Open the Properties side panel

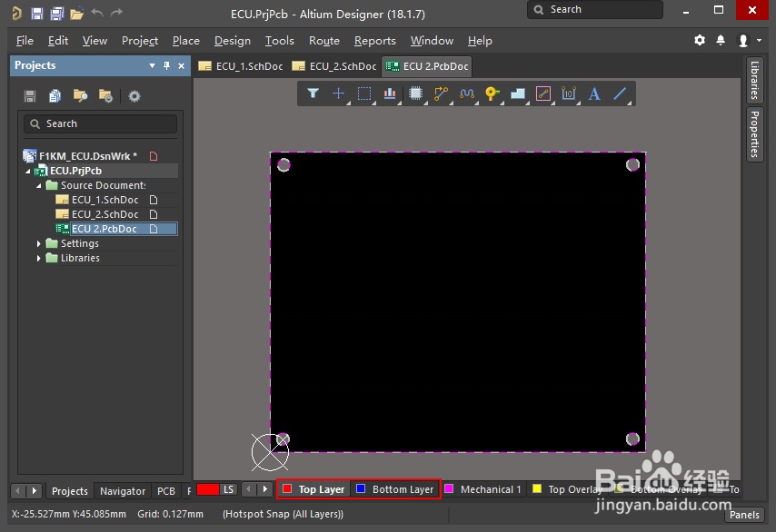755,134
